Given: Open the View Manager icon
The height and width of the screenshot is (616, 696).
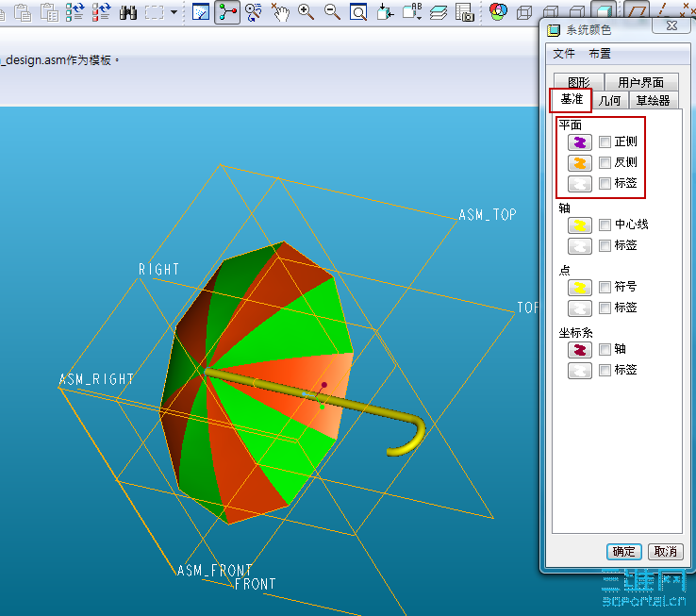Looking at the screenshot, I should [x=465, y=12].
